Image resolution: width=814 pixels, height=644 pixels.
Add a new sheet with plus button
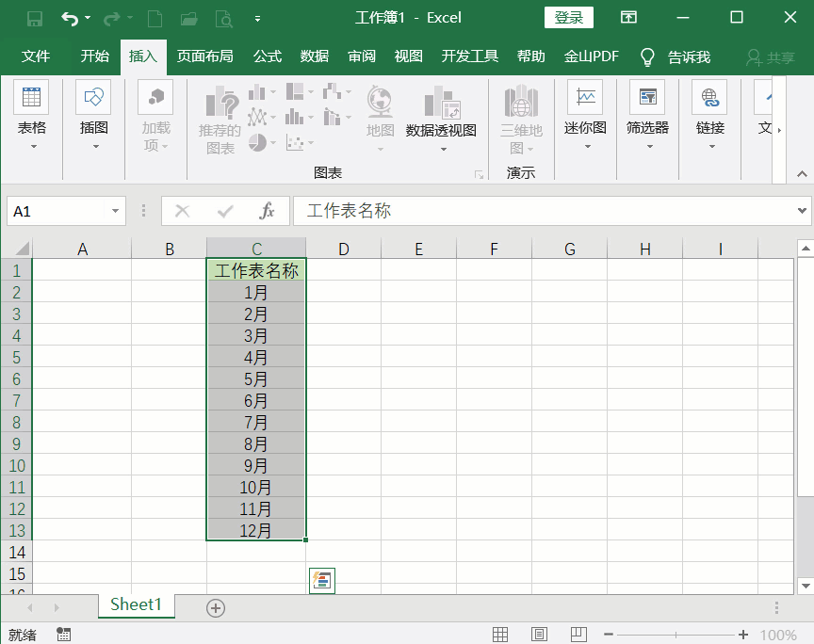[x=216, y=608]
